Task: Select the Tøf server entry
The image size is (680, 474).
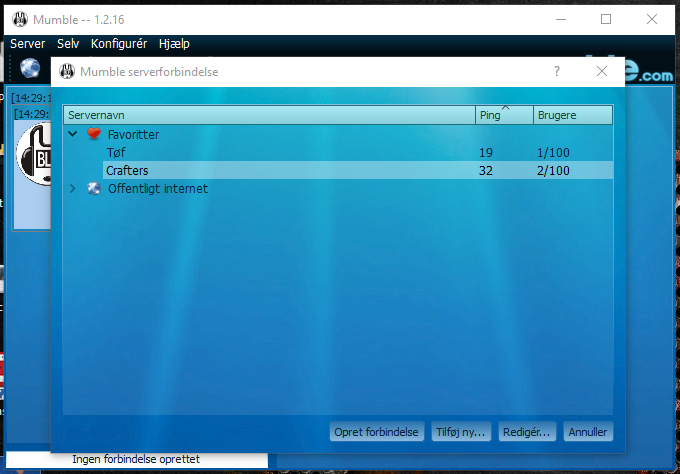Action: (x=117, y=152)
